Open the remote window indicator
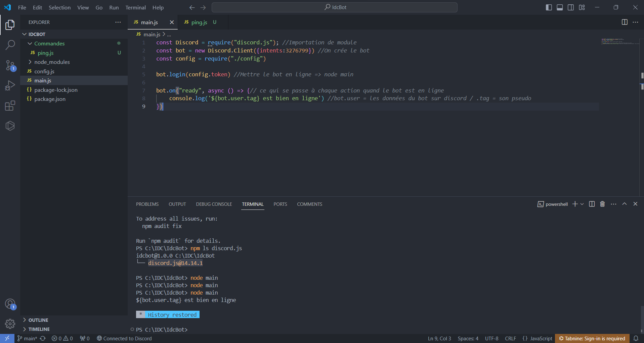The height and width of the screenshot is (343, 644). [7, 338]
